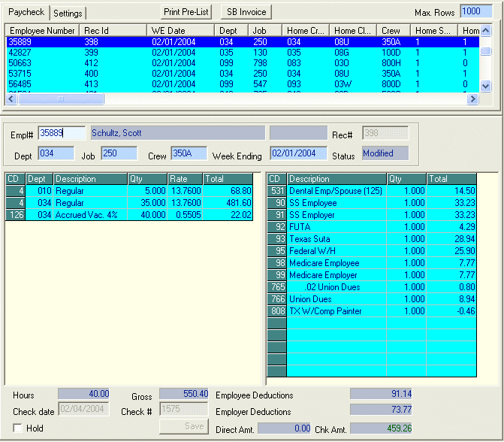
Task: Edit the Max. Rows field
Action: click(476, 11)
